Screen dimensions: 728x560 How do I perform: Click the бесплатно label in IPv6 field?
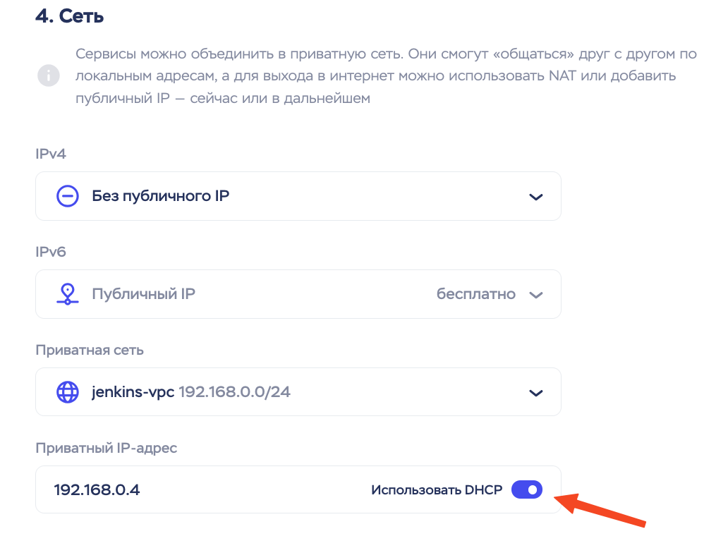[476, 294]
